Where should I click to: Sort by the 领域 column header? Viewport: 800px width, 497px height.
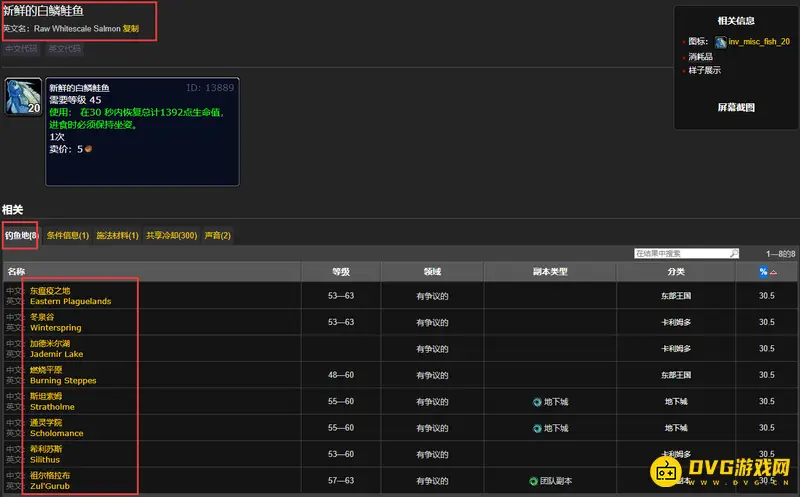click(432, 272)
